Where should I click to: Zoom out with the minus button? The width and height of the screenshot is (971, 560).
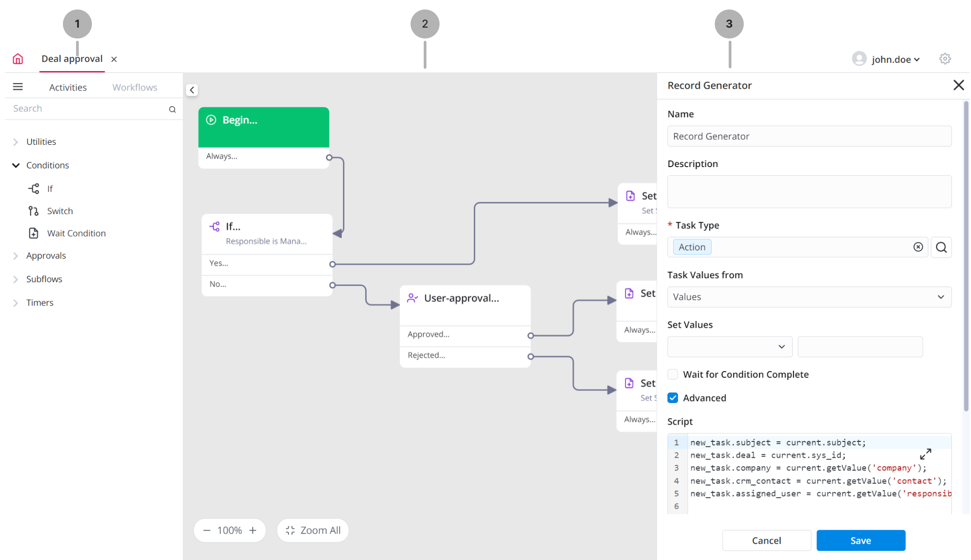pos(207,531)
